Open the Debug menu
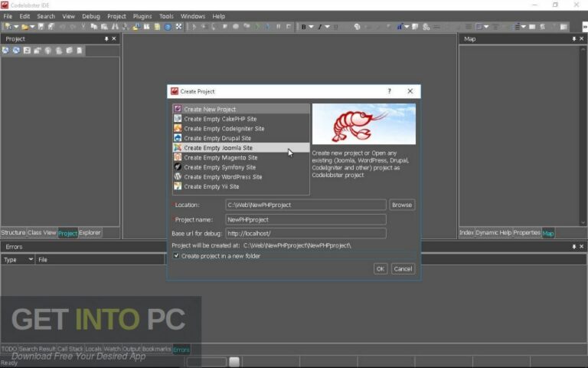 (91, 16)
